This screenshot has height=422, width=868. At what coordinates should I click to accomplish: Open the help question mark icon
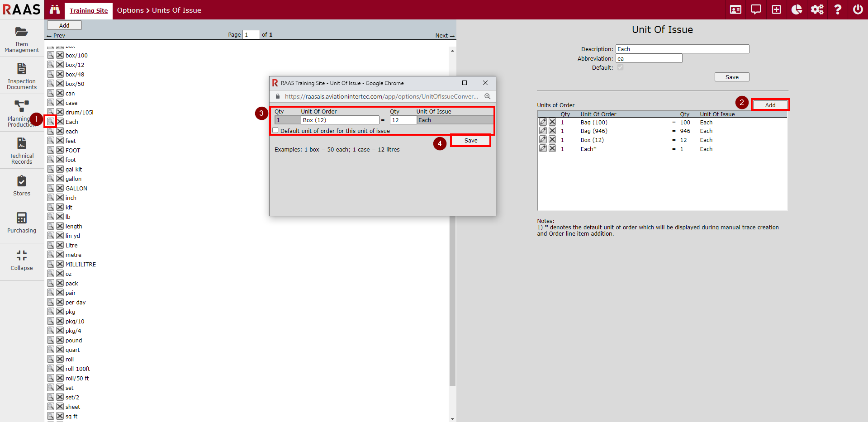click(838, 9)
